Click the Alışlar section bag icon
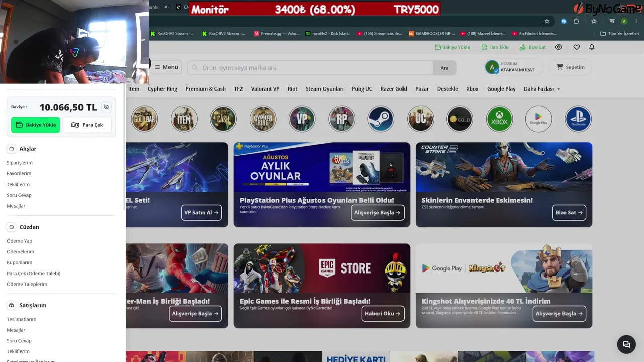 pos(12,149)
